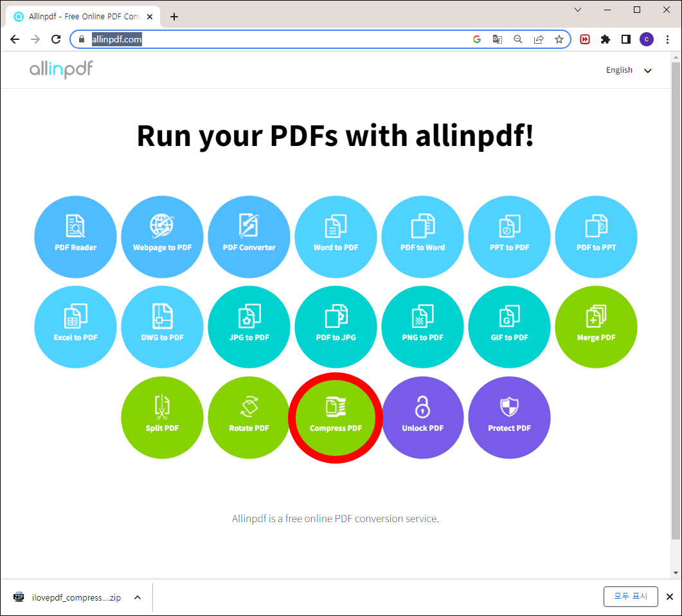This screenshot has height=616, width=682.
Task: Open the English language selector
Action: (628, 70)
